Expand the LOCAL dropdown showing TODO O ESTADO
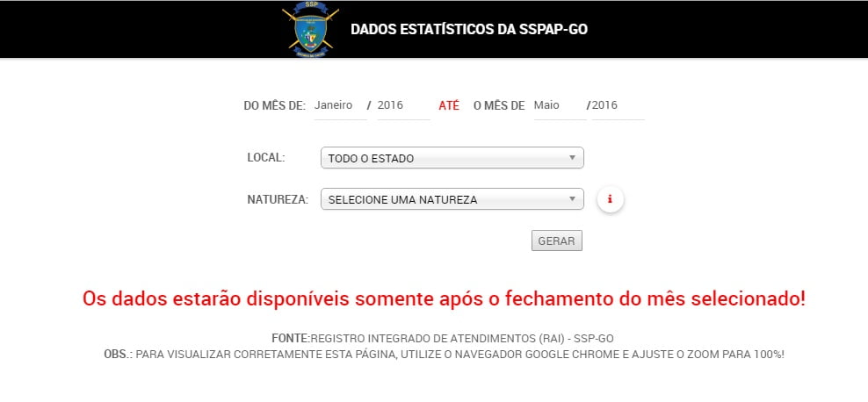This screenshot has width=868, height=402. (x=452, y=158)
